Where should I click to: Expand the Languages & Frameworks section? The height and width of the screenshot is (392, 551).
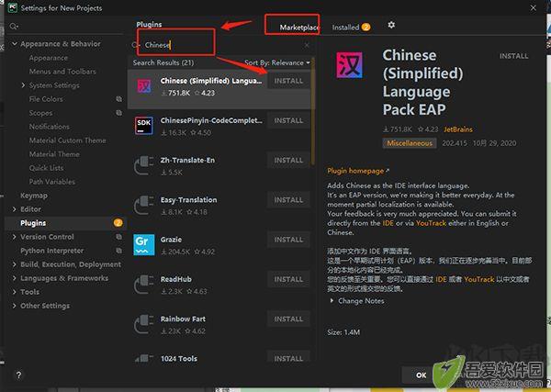tap(15, 278)
